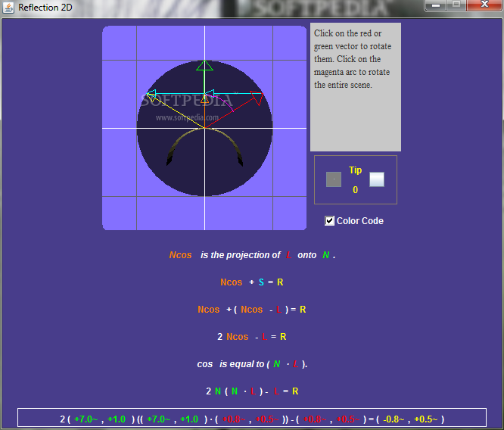Screen dimensions: 504x430
Task: Click the gray previous Tip button
Action: tap(334, 179)
